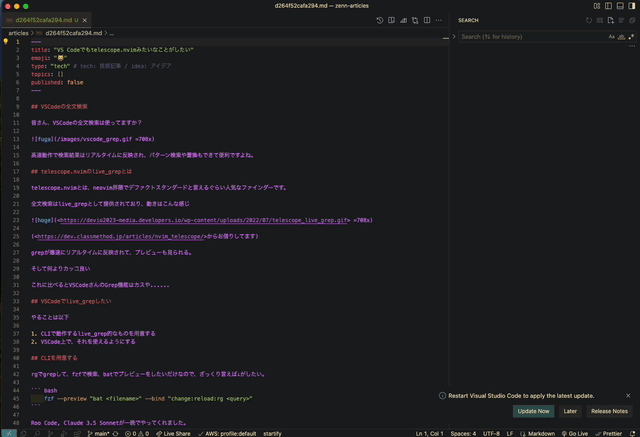Open changes compare icon in editor toolbar
Viewport: 640px width, 437px height.
click(x=415, y=20)
